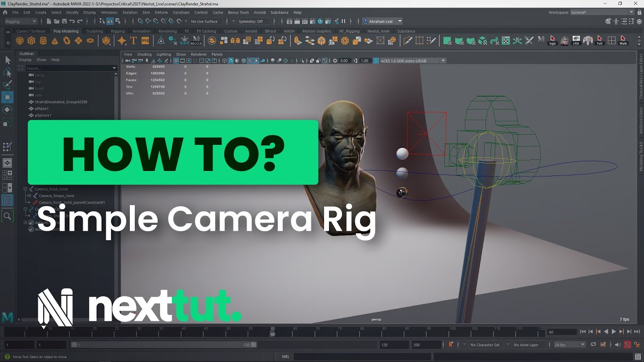Play the animation backwards
Viewport: 644px width, 362px height.
pos(606,331)
